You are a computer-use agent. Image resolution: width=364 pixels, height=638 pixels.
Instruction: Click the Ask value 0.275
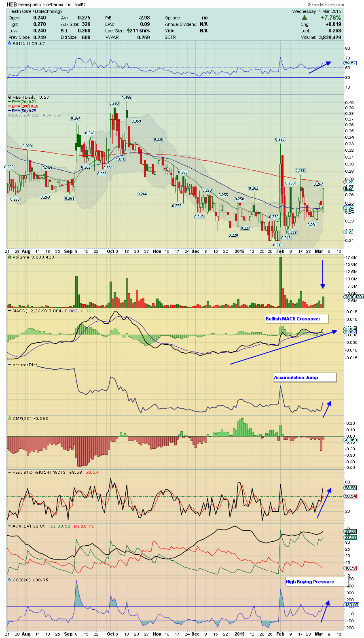pos(84,18)
